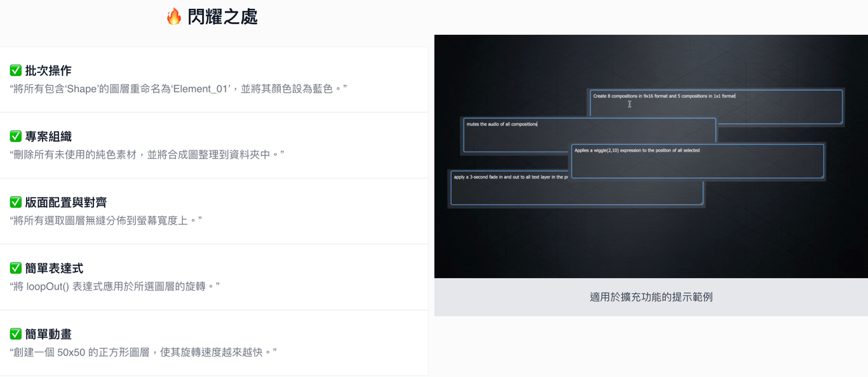Image resolution: width=868 pixels, height=377 pixels.
Task: Click the green checkmark beside 批次操作
Action: tap(16, 70)
